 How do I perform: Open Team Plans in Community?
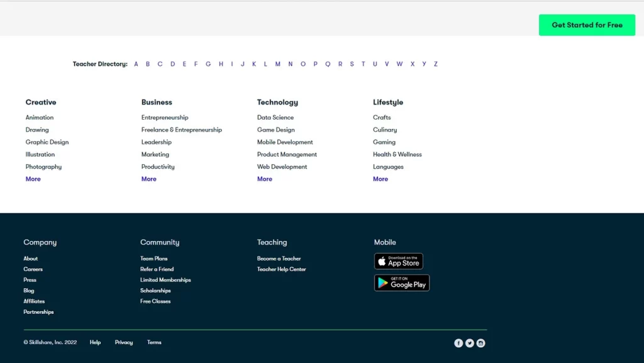pyautogui.click(x=153, y=259)
